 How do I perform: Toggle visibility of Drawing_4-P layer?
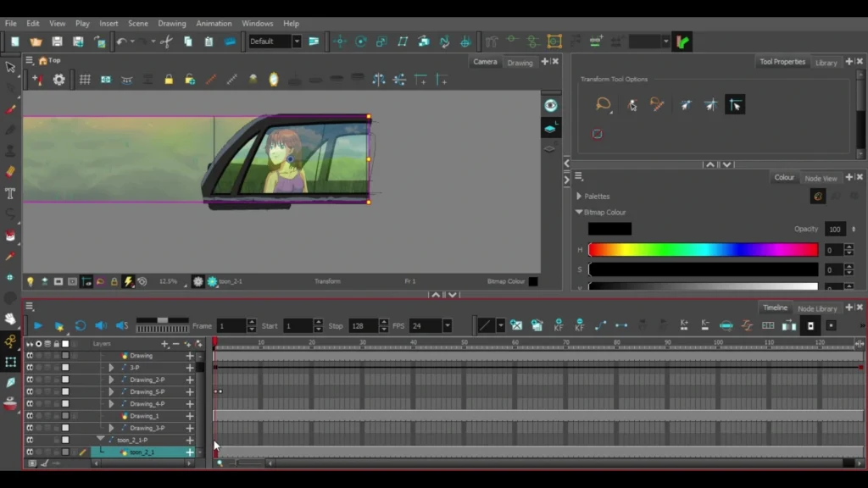pyautogui.click(x=30, y=404)
